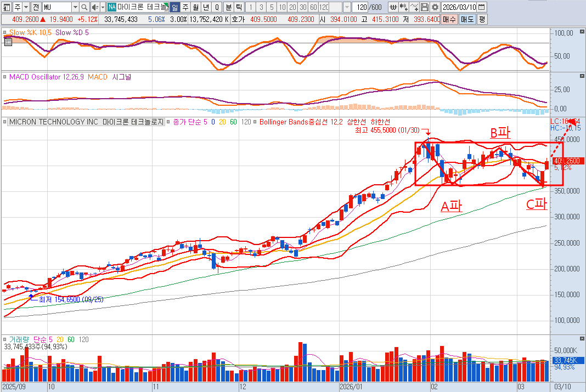
Task: Click the small table icon in stochastic panel
Action: click(8, 41)
